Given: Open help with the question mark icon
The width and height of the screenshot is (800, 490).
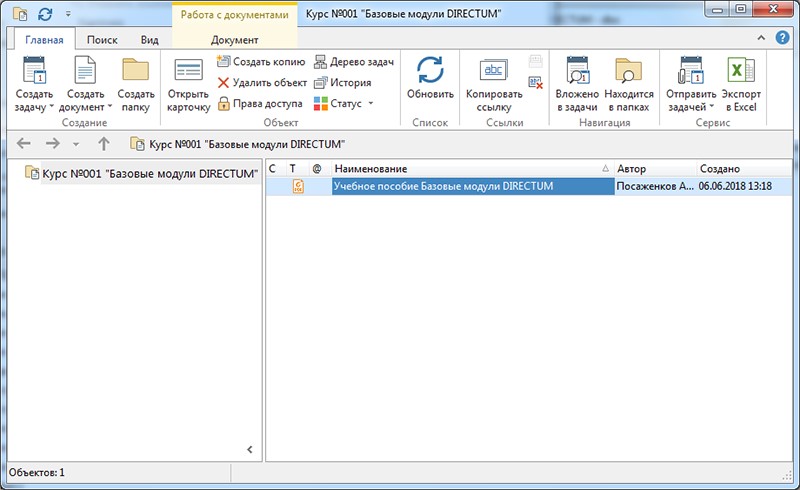Looking at the screenshot, I should pyautogui.click(x=782, y=37).
